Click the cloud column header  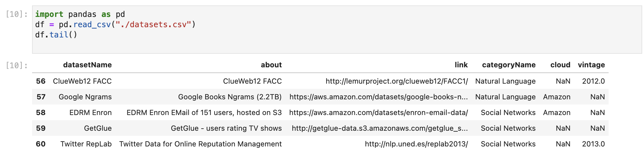[x=560, y=65]
